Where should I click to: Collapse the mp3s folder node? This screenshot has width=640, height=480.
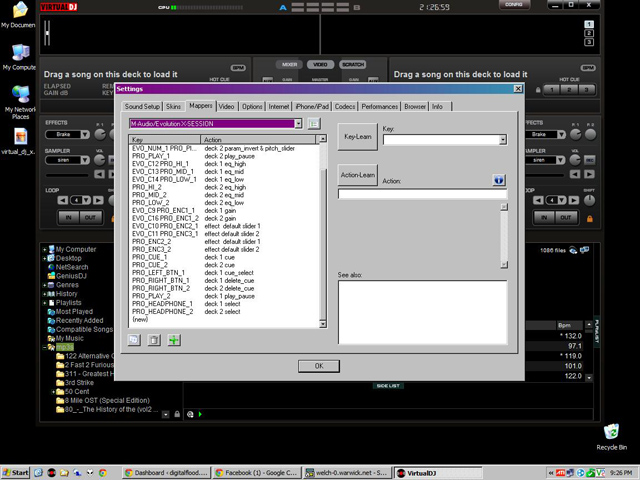(44, 347)
